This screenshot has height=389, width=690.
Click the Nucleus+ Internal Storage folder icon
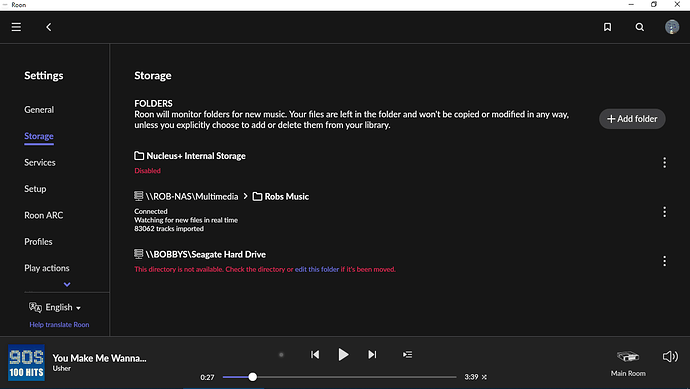(x=139, y=156)
